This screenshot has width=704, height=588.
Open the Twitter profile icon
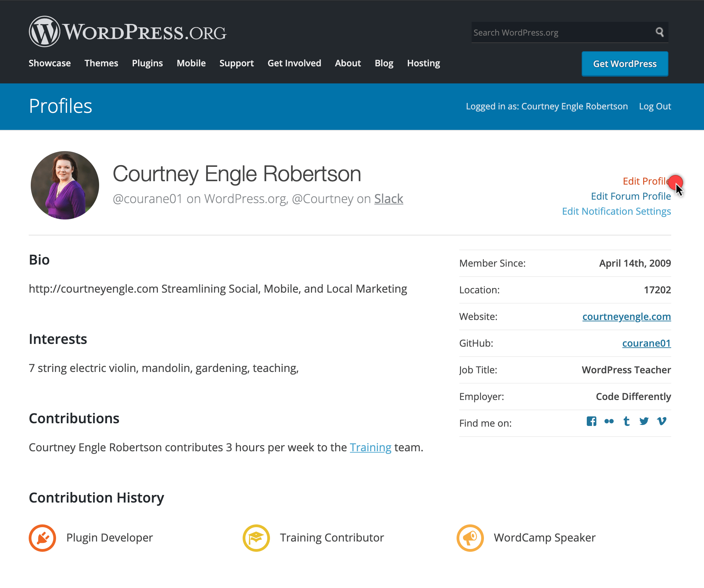pos(644,421)
